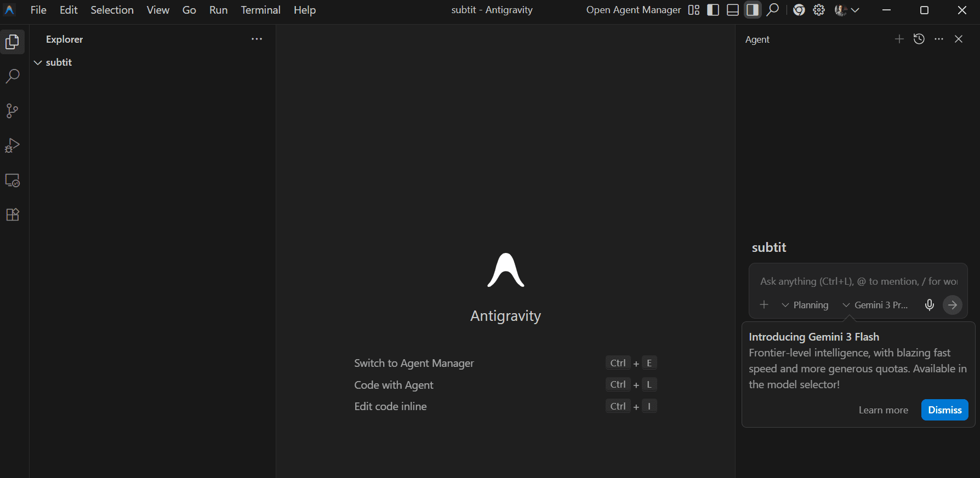
Task: Open the Run and Debug view
Action: pos(12,146)
